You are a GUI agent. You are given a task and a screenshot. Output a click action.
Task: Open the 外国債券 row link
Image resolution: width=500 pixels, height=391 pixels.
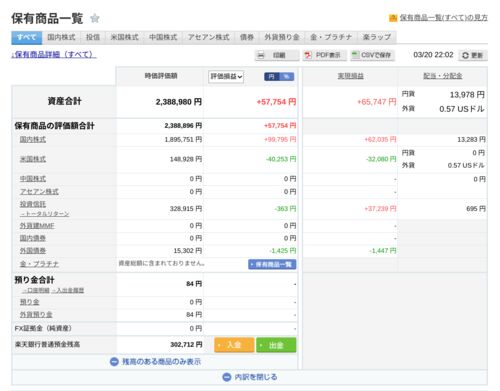(x=33, y=251)
